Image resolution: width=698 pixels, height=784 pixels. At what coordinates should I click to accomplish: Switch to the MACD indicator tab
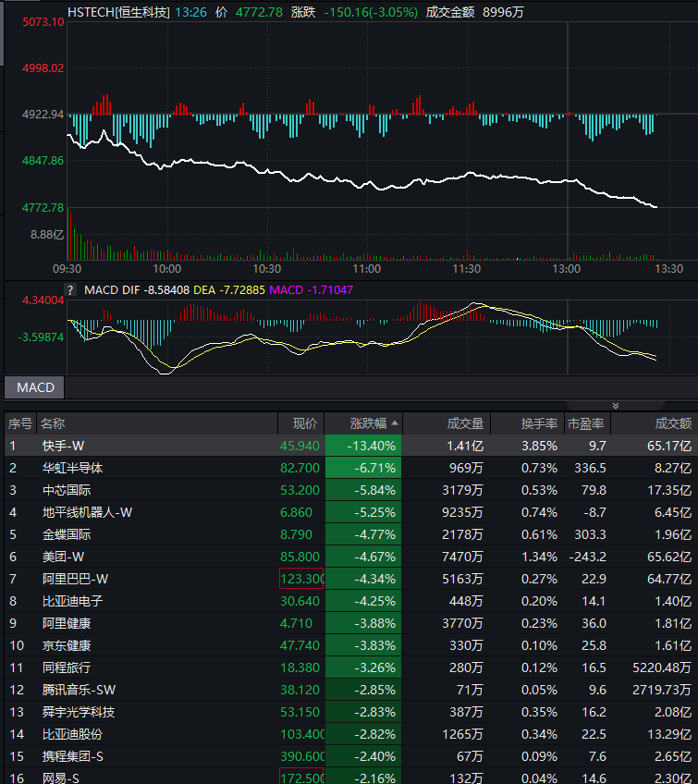pos(35,387)
